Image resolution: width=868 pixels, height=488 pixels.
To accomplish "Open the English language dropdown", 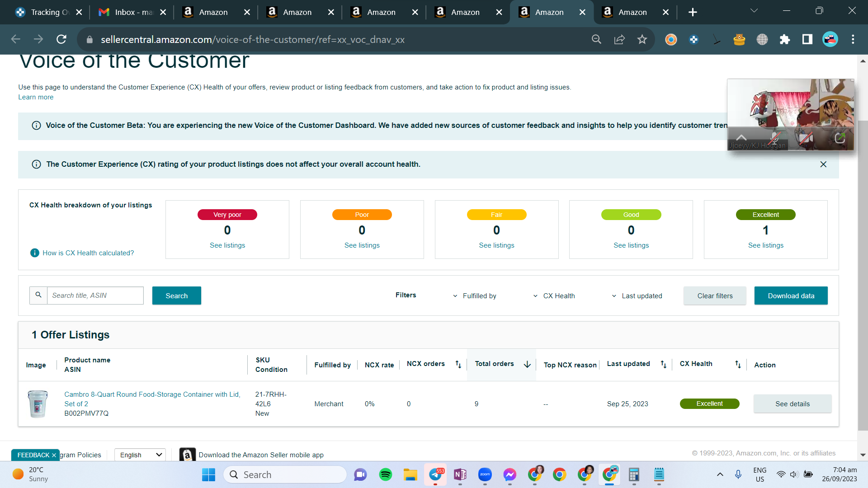I will pyautogui.click(x=140, y=455).
